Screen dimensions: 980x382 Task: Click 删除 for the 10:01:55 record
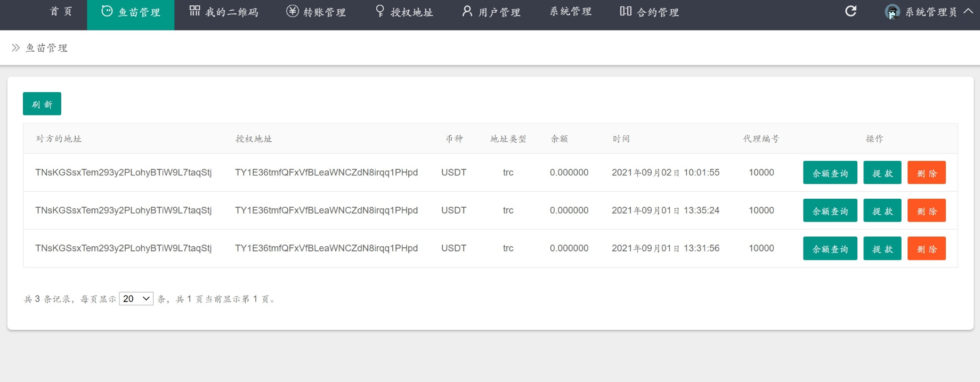tap(926, 173)
